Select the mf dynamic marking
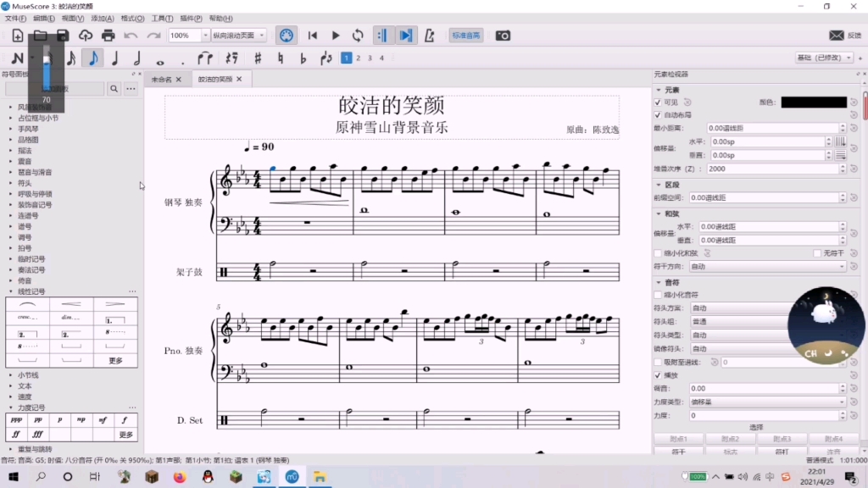The image size is (868, 488). tap(103, 420)
